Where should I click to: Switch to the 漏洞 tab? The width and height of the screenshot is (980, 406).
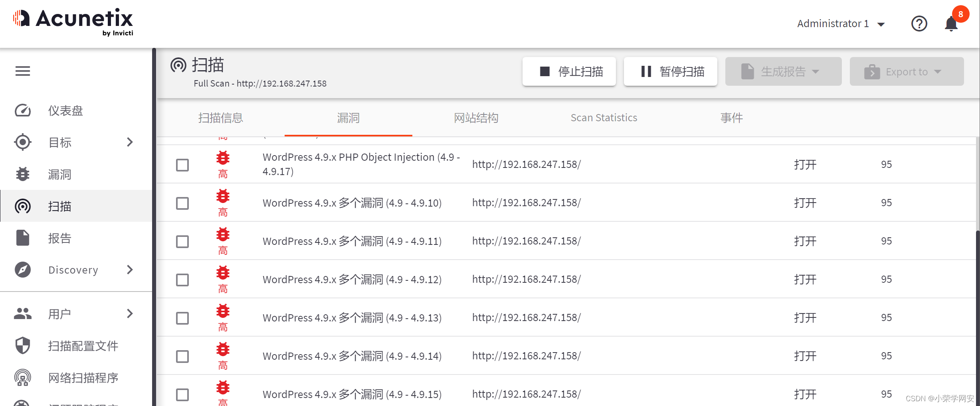[348, 118]
